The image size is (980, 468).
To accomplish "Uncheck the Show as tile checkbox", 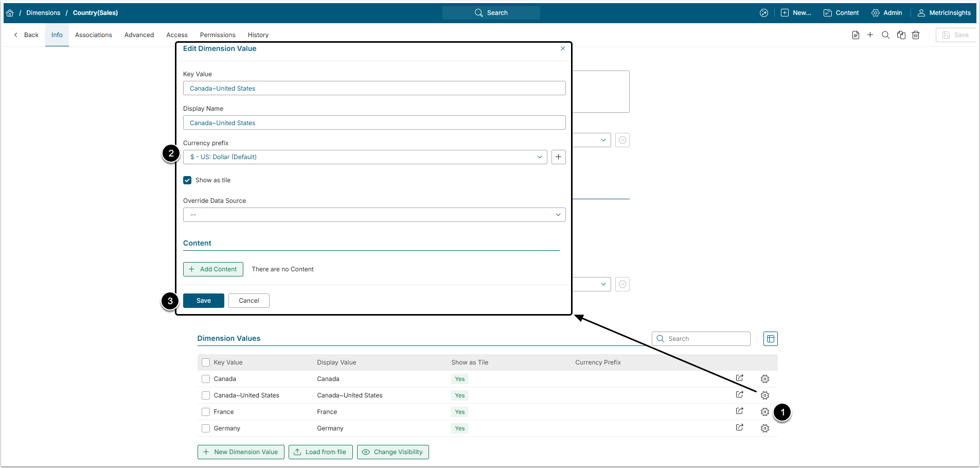I will [x=187, y=180].
